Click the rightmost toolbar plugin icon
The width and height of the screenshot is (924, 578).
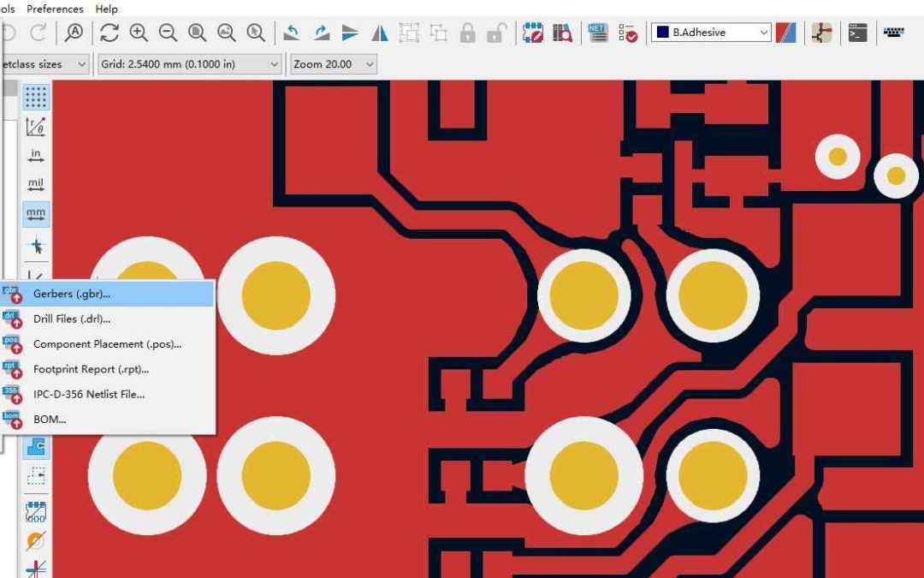893,33
